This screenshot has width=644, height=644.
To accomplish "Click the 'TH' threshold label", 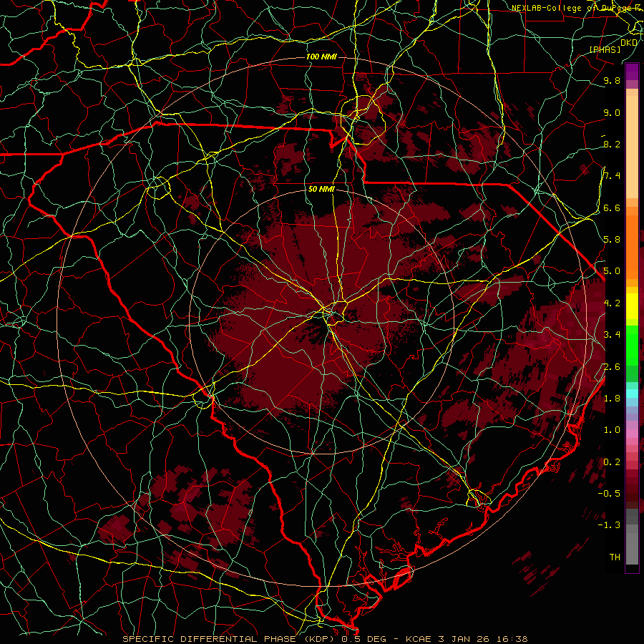I will (615, 557).
